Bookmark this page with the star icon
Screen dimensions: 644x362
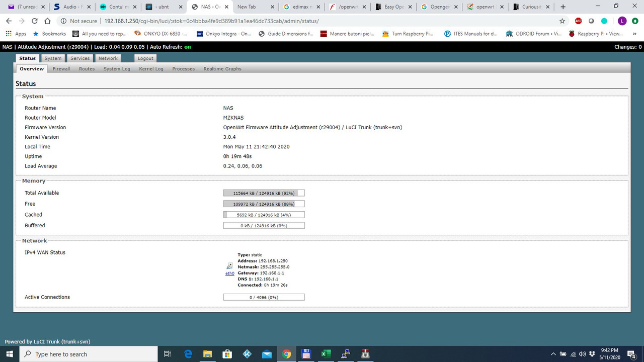tap(562, 21)
